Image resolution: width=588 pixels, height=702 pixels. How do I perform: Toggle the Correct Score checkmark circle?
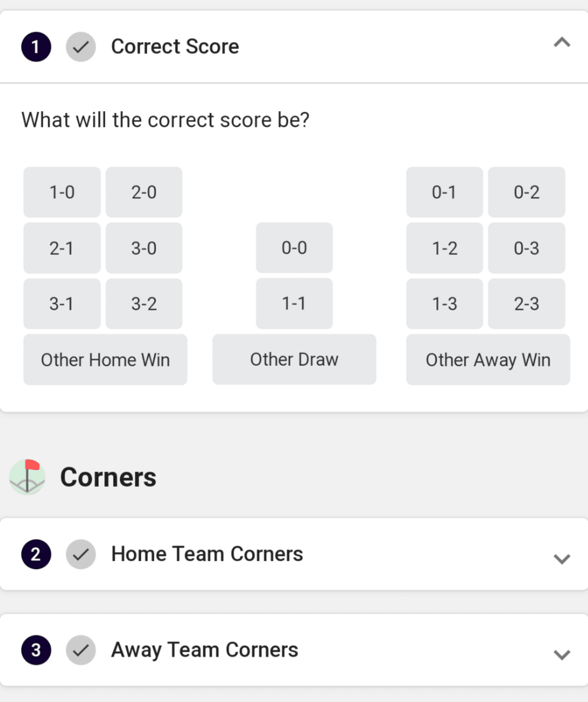(x=81, y=47)
